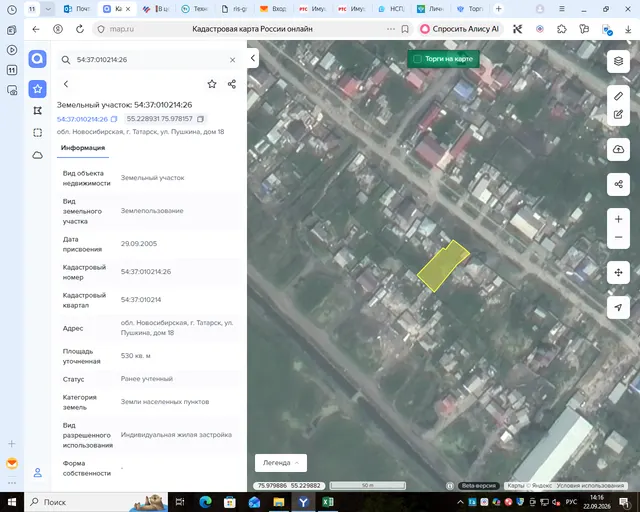Click the search magnifier icon

click(x=66, y=60)
